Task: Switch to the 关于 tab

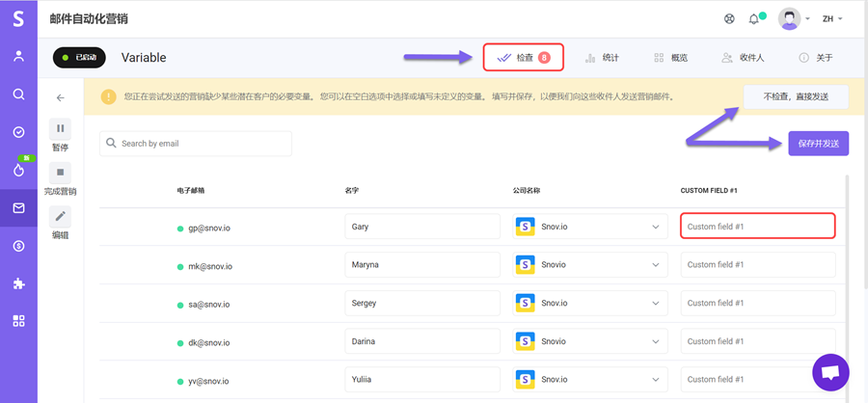Action: [815, 58]
